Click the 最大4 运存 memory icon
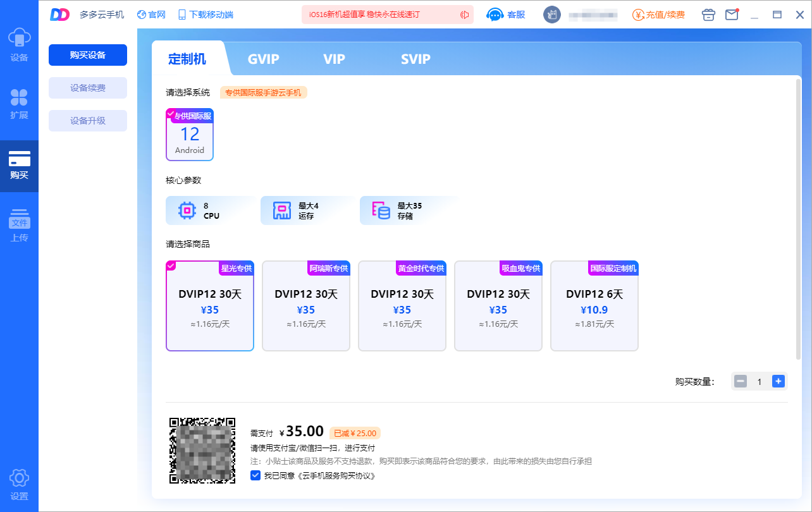This screenshot has height=512, width=812. [x=282, y=210]
